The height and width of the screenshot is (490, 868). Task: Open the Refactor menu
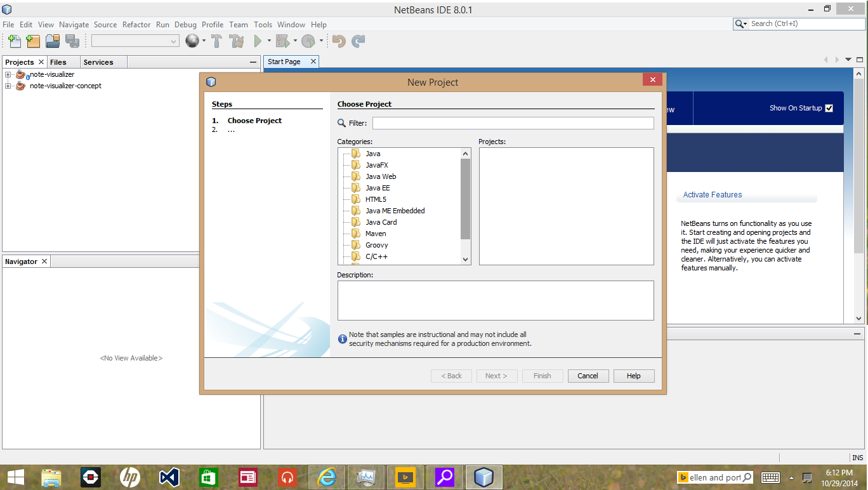pyautogui.click(x=136, y=25)
